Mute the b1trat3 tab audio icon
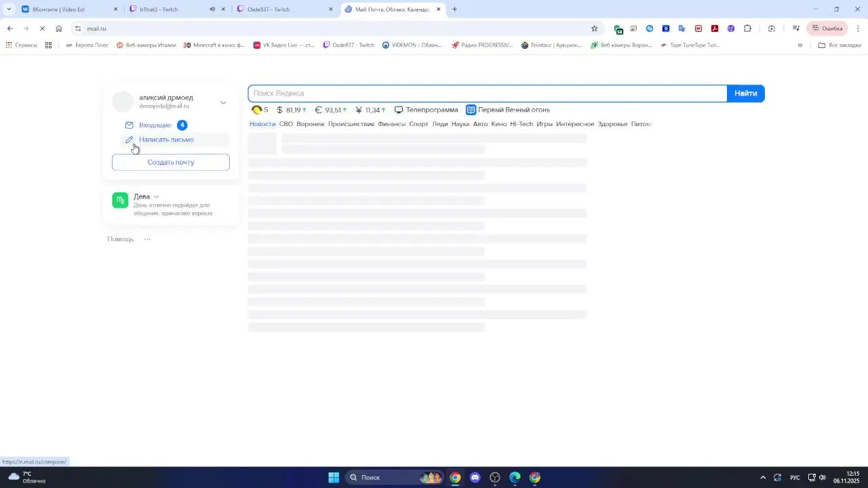This screenshot has width=868, height=488. 212,9
